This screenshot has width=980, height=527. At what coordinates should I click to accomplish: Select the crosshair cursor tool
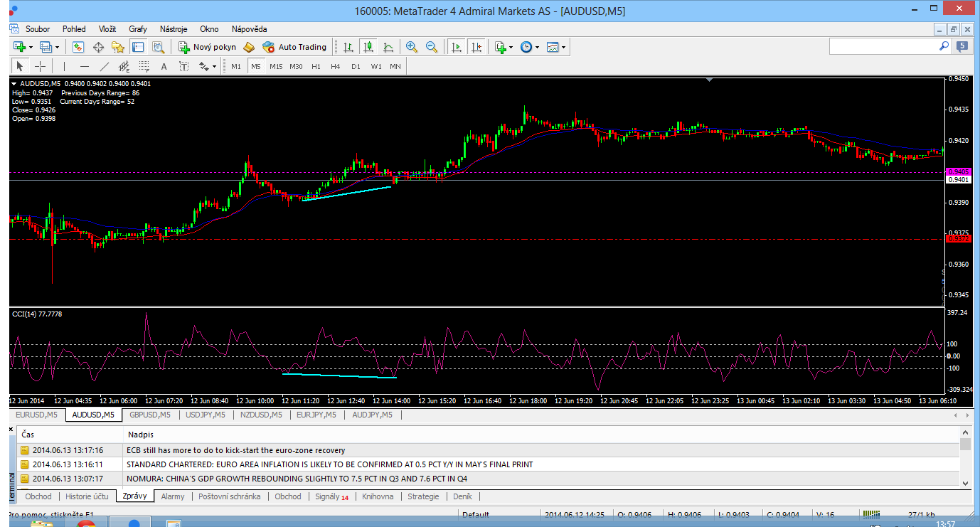pyautogui.click(x=41, y=66)
